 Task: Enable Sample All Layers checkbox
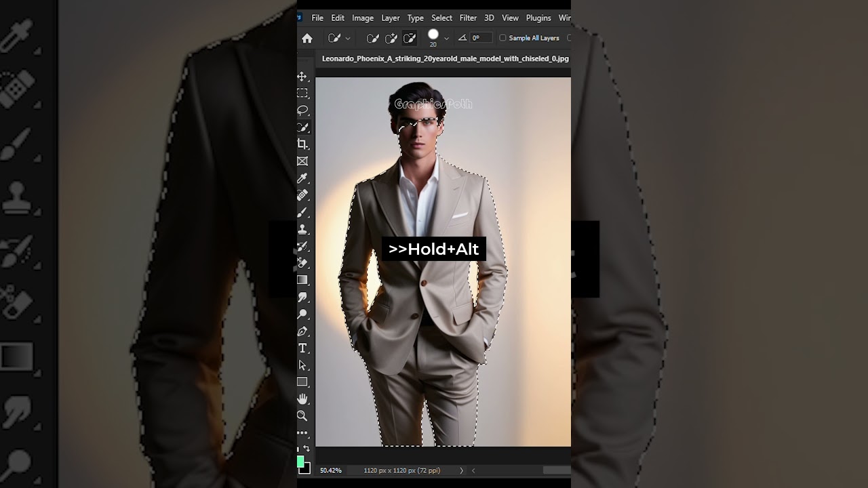click(x=502, y=38)
